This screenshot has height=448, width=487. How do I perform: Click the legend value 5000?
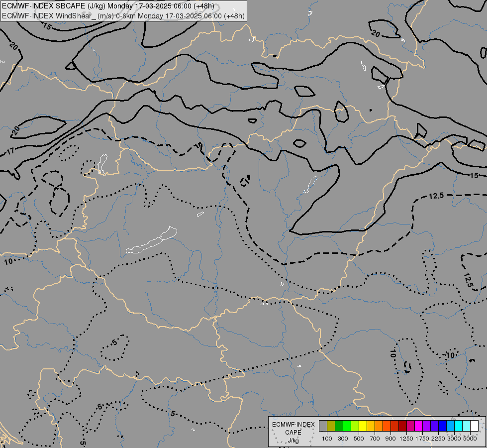tap(470, 439)
